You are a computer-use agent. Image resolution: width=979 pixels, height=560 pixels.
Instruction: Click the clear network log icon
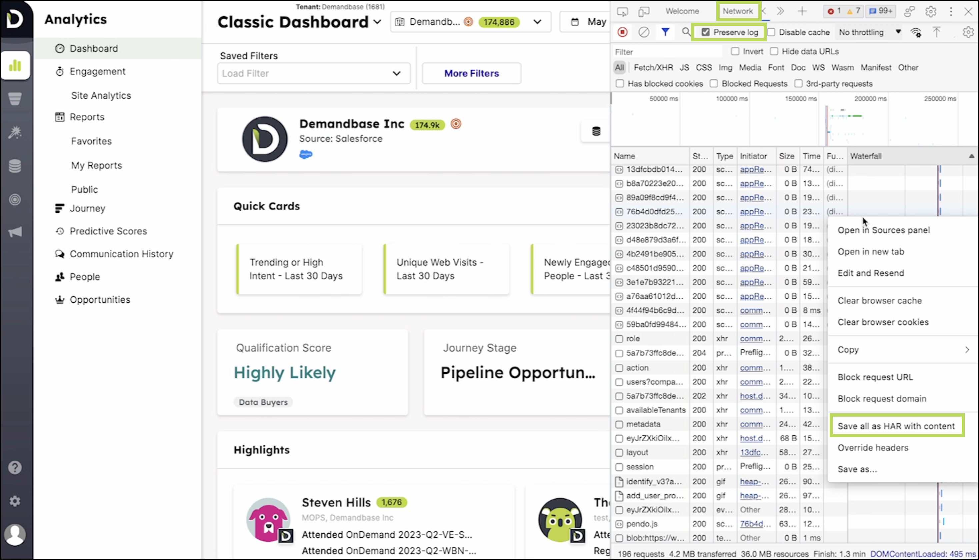(644, 32)
